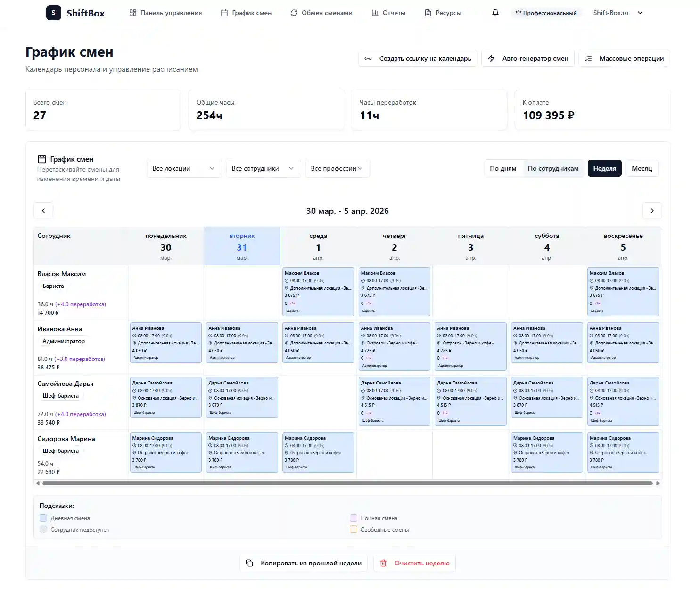Click the copy icon near 'Копировать из прошлой недели'
This screenshot has height=589, width=700.
(x=250, y=563)
